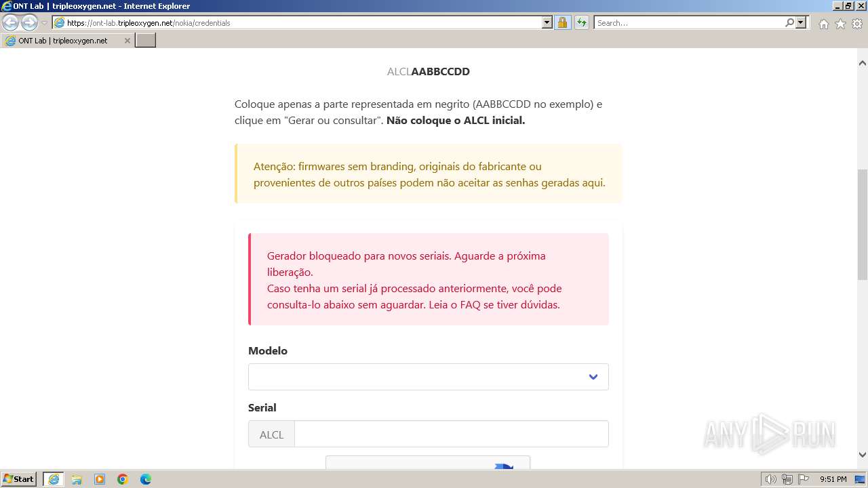Open a new blank tab
The height and width of the screenshot is (488, 868).
146,41
